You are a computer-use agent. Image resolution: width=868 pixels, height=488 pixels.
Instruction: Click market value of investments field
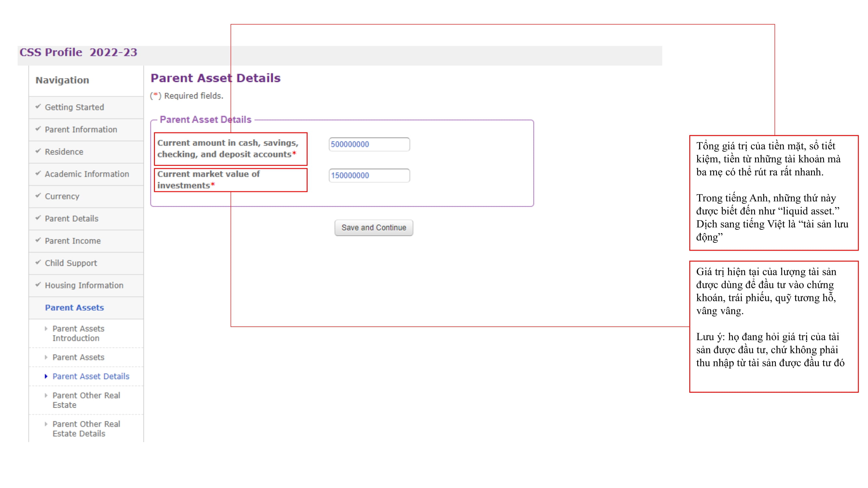tap(369, 175)
